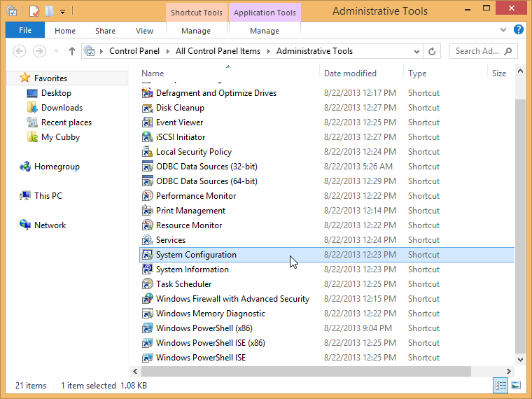Click the Search magnifier icon
The width and height of the screenshot is (532, 399).
coord(508,51)
